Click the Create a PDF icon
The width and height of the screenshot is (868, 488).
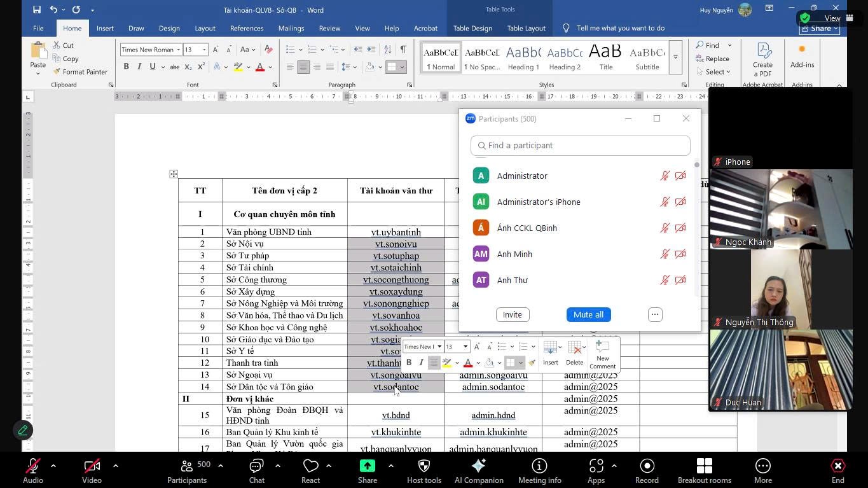click(x=762, y=59)
